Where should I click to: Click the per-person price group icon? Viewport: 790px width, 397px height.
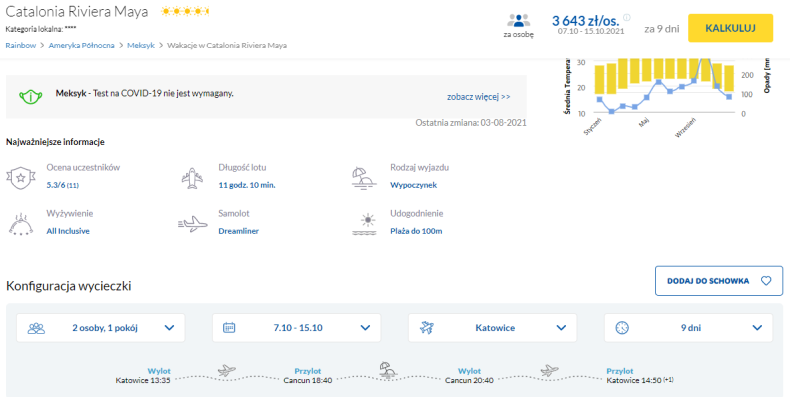tap(518, 21)
